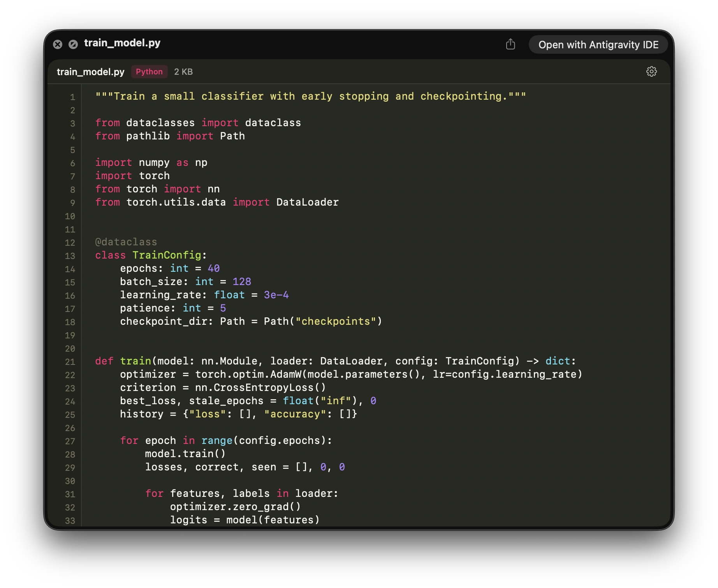Click the 'import torch' line

pyautogui.click(x=132, y=176)
